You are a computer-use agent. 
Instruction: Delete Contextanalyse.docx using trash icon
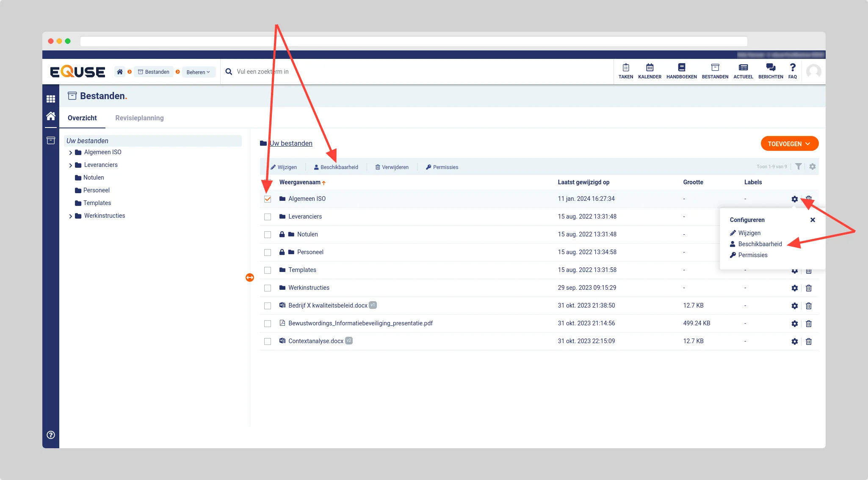coord(808,341)
